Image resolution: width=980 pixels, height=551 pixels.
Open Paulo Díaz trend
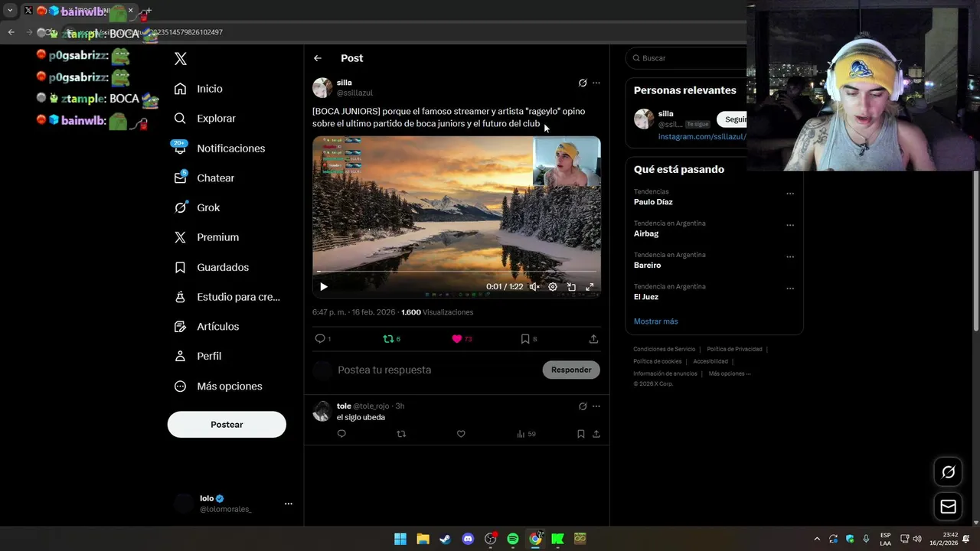(653, 202)
